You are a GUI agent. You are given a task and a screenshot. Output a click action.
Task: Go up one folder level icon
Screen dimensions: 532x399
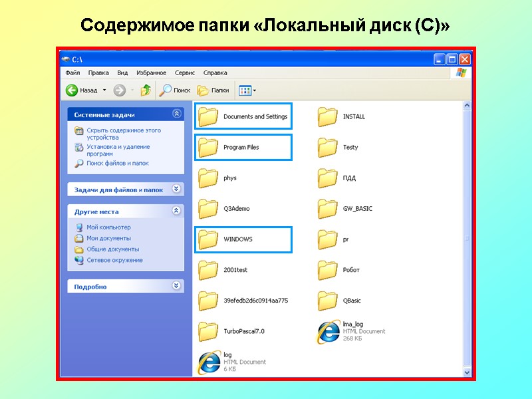pyautogui.click(x=146, y=90)
